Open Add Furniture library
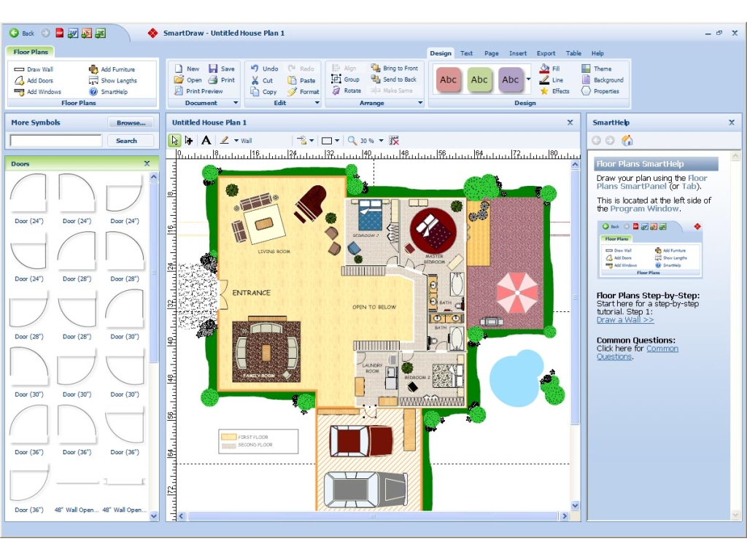This screenshot has width=747, height=560. (x=112, y=69)
